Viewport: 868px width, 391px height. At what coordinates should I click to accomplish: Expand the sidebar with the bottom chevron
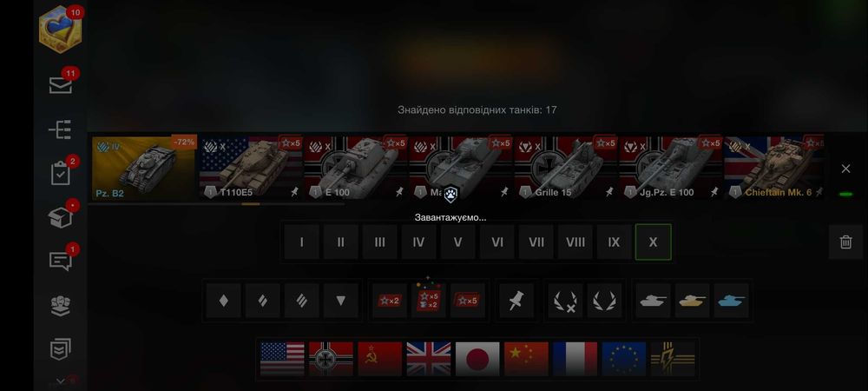coord(61,381)
